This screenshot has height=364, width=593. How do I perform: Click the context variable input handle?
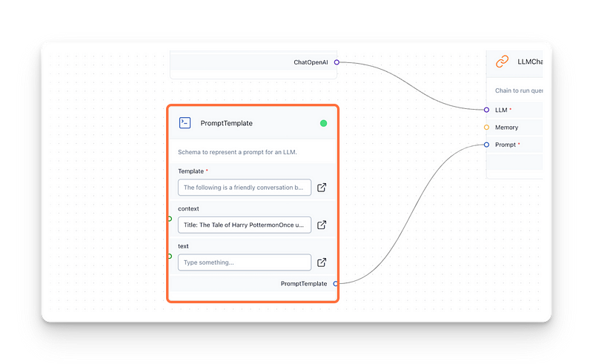(x=170, y=219)
